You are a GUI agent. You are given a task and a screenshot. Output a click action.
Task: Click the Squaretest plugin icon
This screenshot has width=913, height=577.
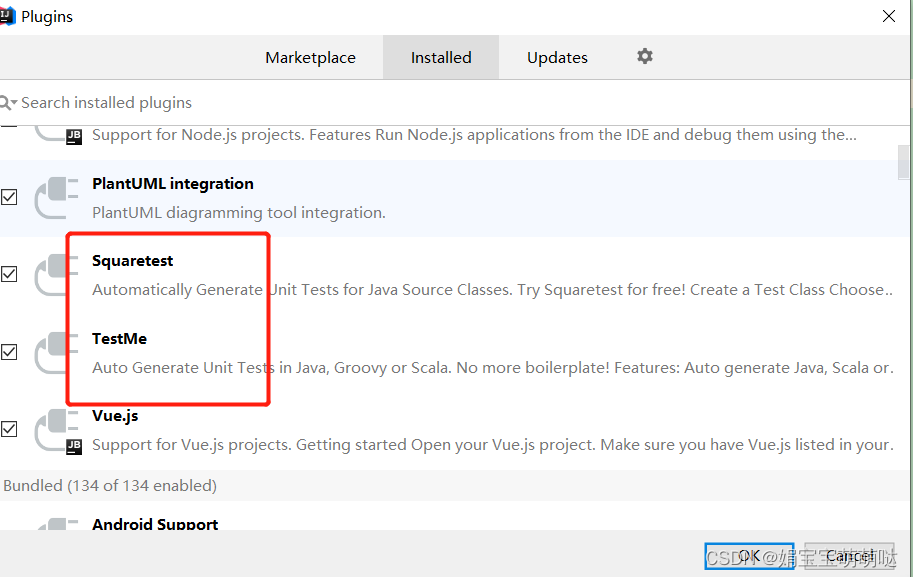pyautogui.click(x=56, y=275)
